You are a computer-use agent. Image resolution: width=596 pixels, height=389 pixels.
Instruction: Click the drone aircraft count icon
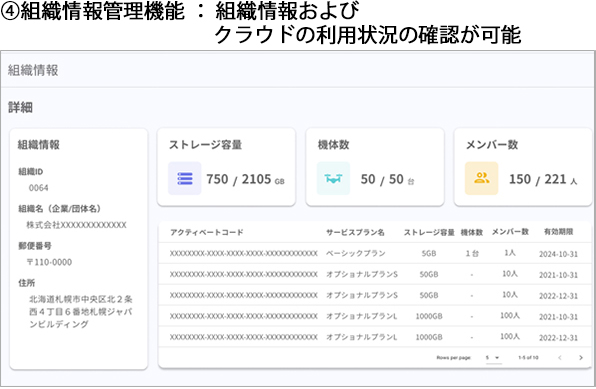(333, 178)
